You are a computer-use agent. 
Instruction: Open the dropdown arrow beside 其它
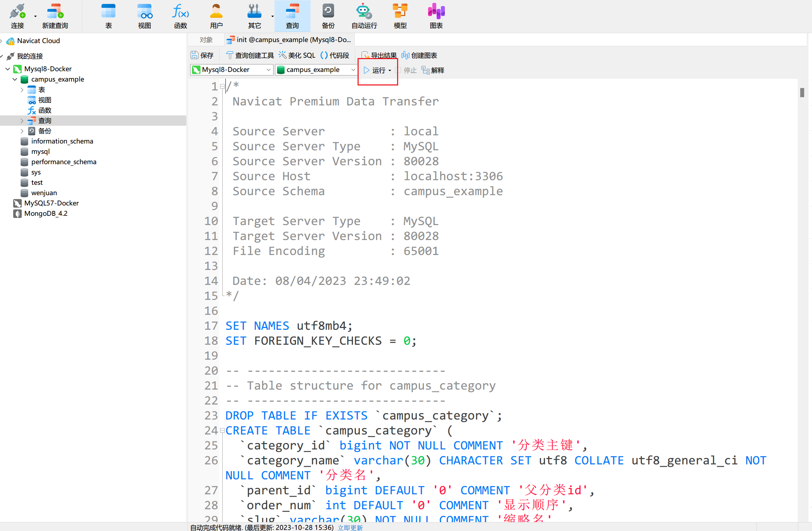272,16
